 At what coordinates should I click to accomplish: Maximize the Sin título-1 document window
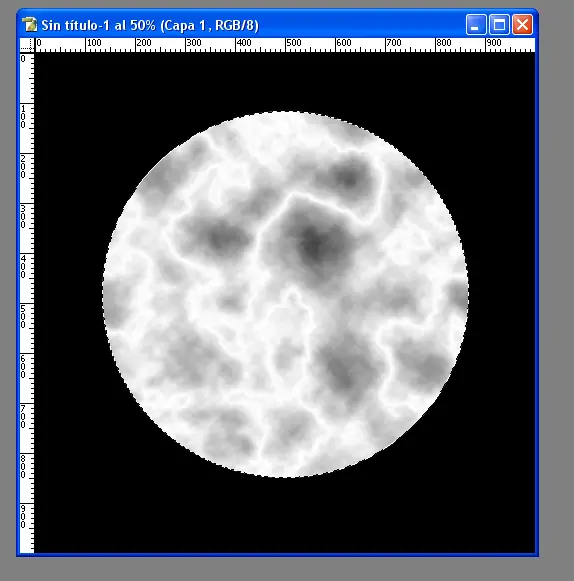tap(499, 25)
